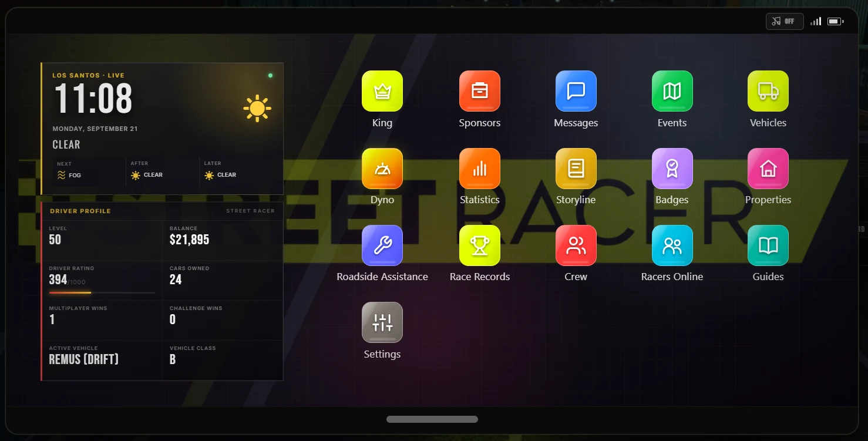Screen dimensions: 868x441
Task: Open the Storyline app
Action: (576, 169)
